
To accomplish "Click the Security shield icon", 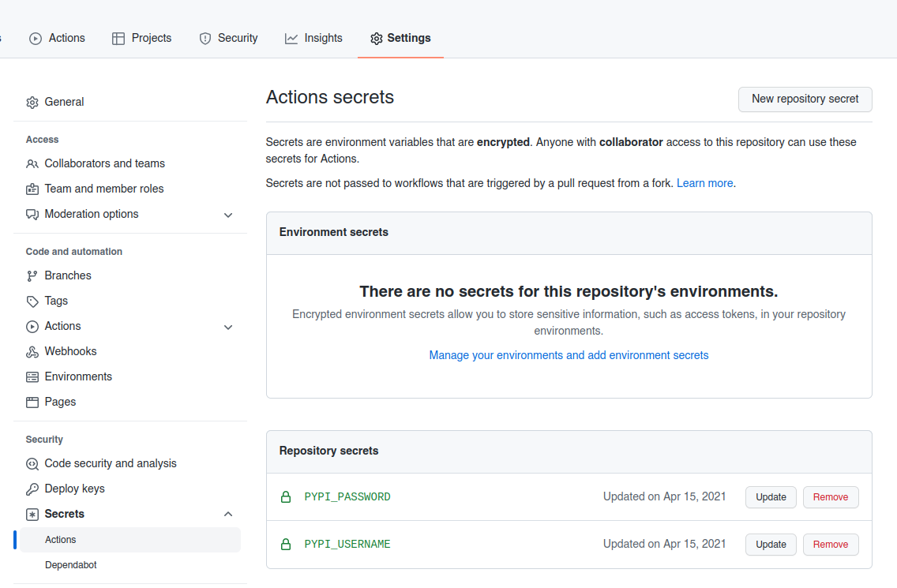I will (x=205, y=37).
